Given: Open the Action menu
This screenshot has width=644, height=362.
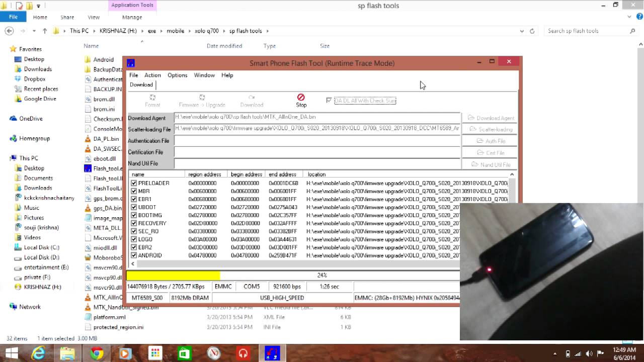Looking at the screenshot, I should coord(152,75).
